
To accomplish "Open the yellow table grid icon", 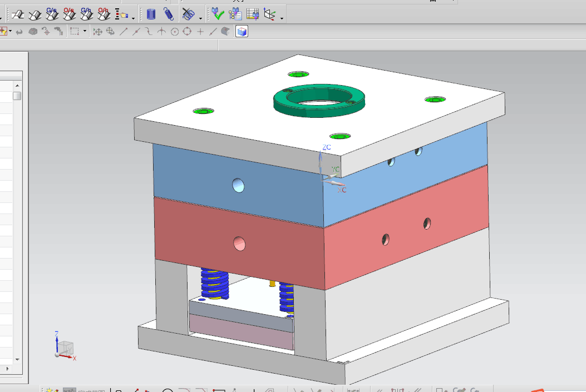I will pyautogui.click(x=252, y=14).
